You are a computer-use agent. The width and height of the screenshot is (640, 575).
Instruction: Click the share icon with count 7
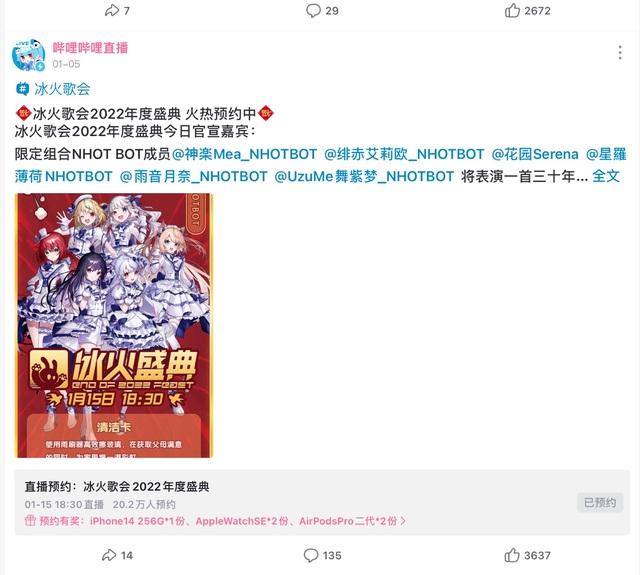(112, 10)
